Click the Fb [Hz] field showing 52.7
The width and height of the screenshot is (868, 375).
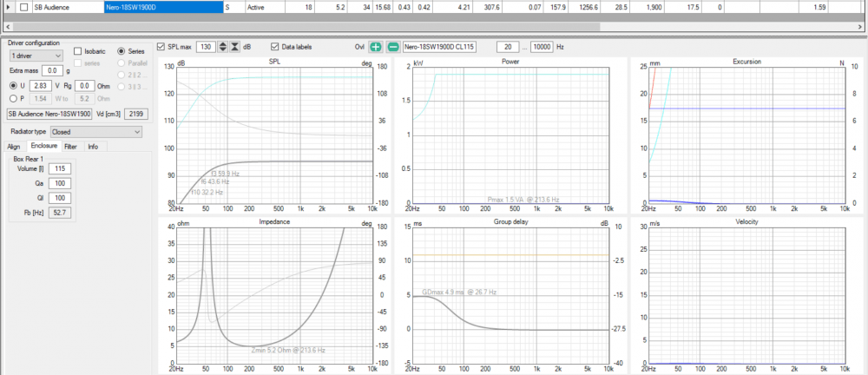(x=59, y=213)
